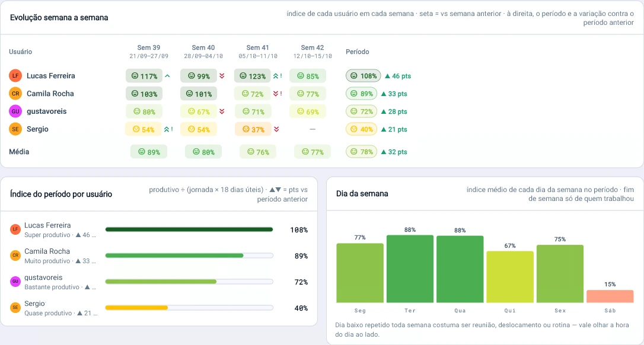Click the gustavoreis 72% progress bar
The height and width of the screenshot is (345, 644).
coord(189,282)
